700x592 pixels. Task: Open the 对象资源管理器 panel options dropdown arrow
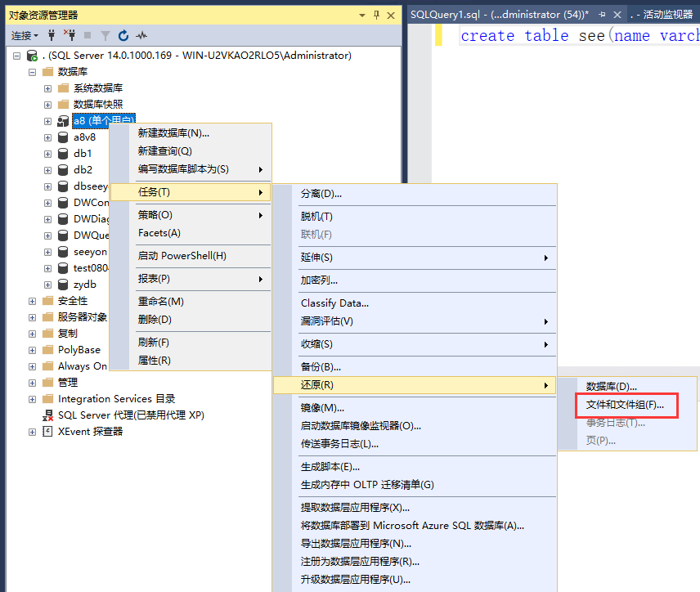point(362,15)
